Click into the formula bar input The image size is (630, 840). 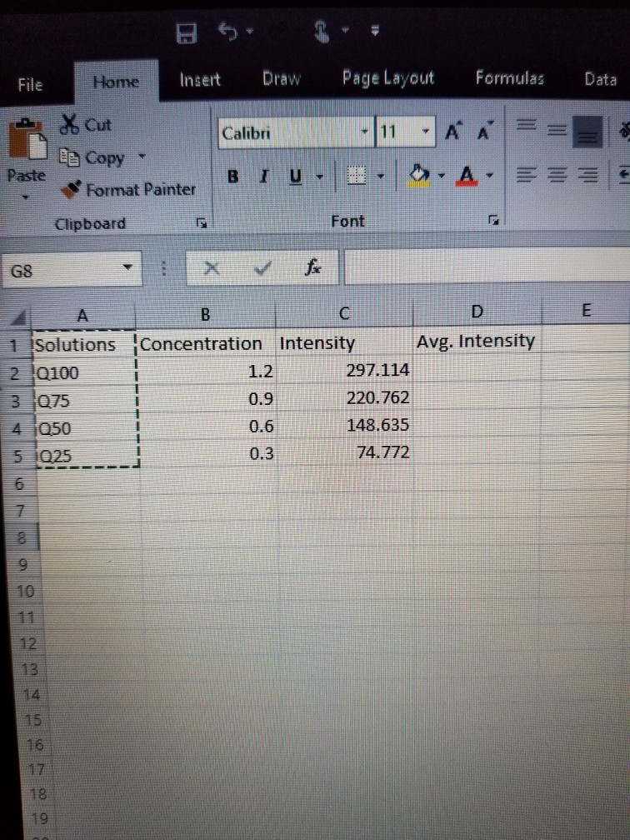(x=487, y=266)
